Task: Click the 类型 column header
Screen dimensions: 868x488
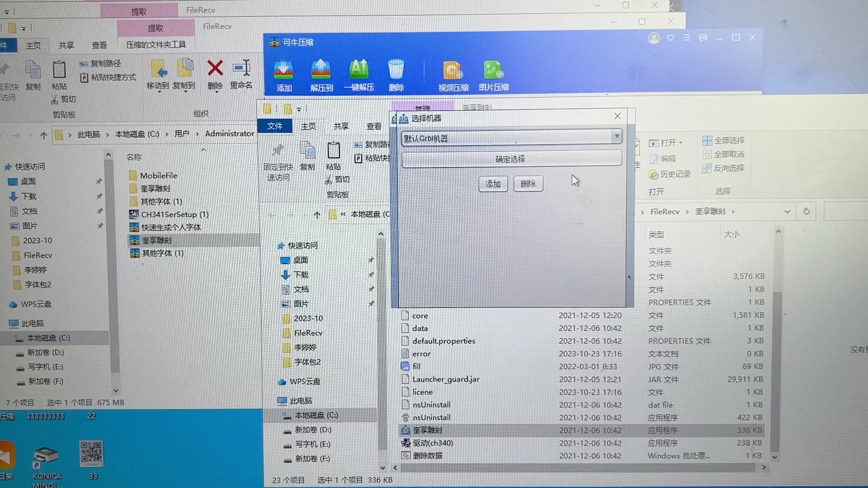Action: (656, 235)
